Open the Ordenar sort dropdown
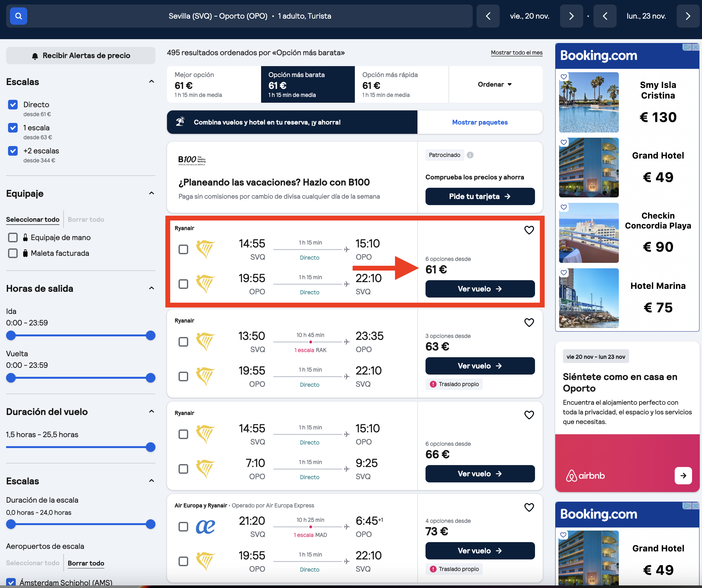 click(495, 84)
